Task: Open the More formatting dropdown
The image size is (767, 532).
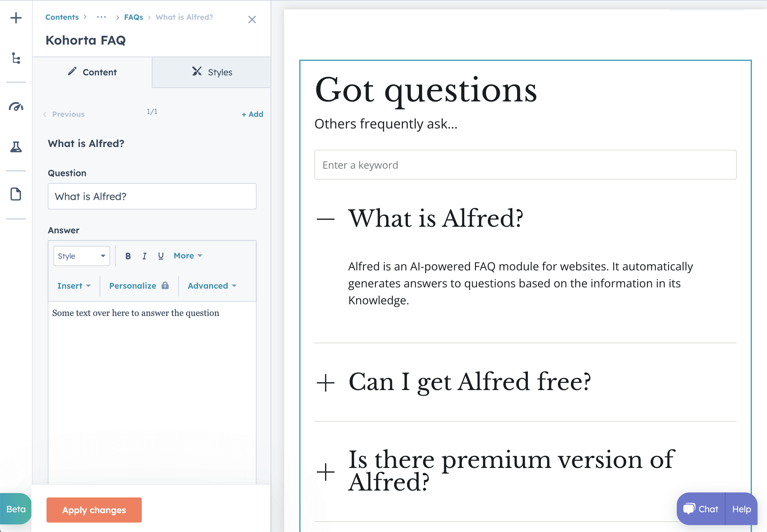Action: [x=188, y=256]
